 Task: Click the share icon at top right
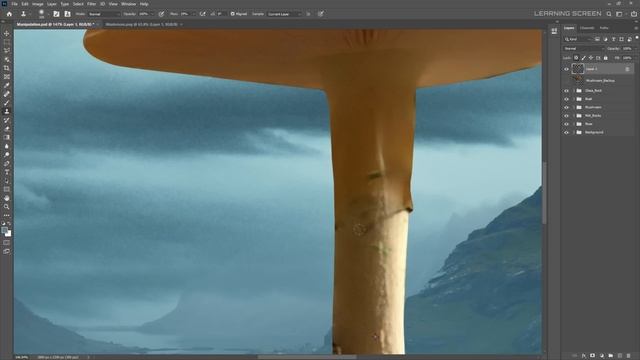click(633, 14)
